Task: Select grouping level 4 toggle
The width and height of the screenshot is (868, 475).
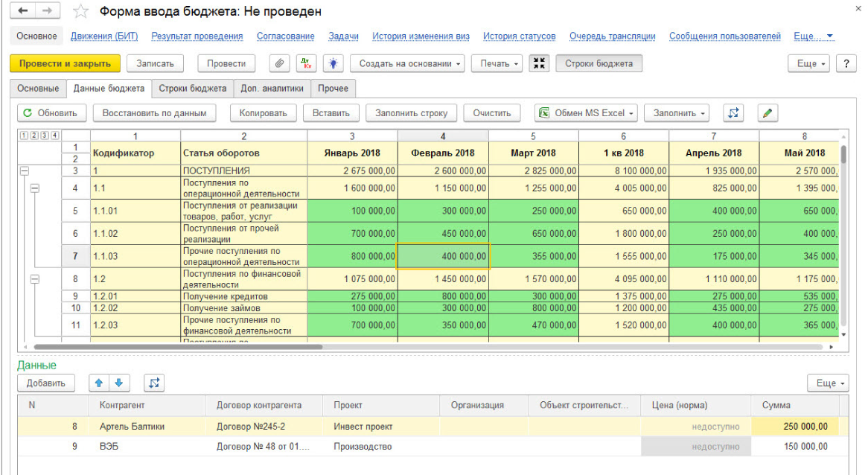Action: [55, 135]
